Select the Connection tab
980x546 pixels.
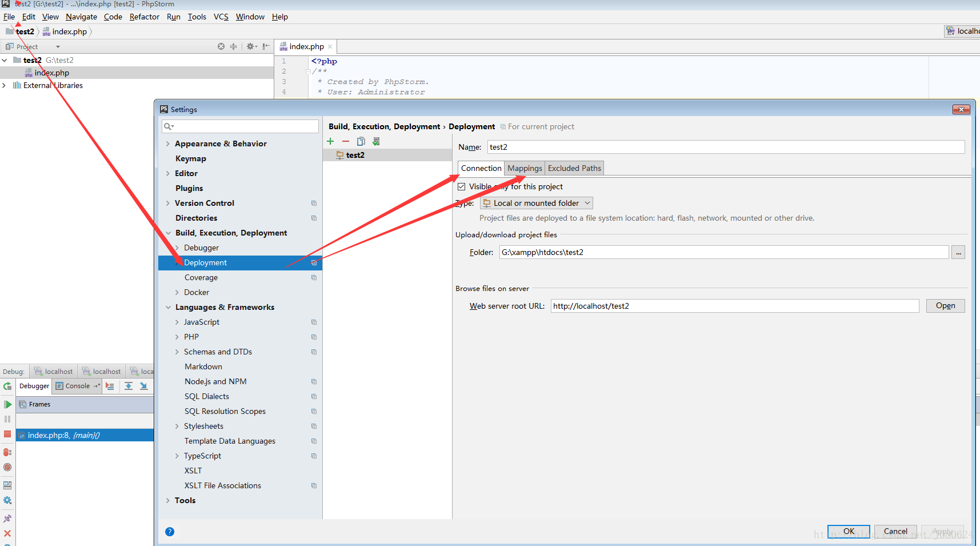point(481,168)
